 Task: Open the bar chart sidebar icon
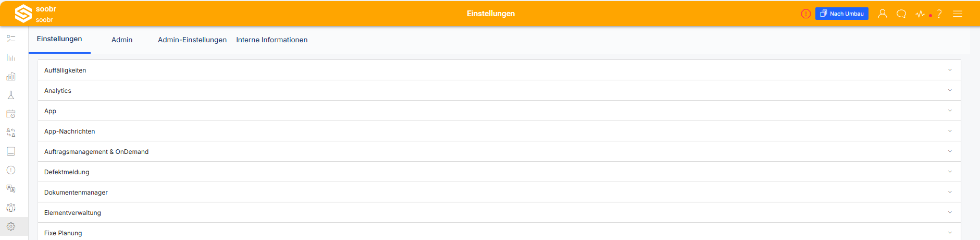click(11, 57)
